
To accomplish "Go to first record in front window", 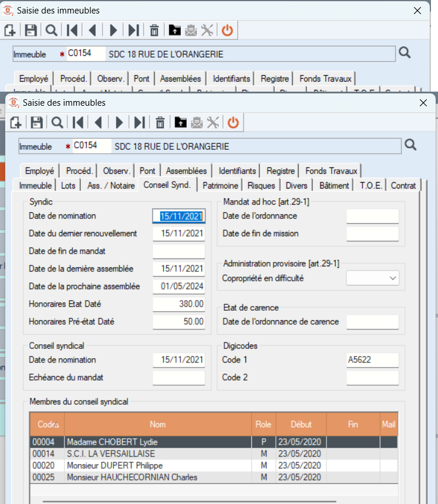I will click(78, 123).
